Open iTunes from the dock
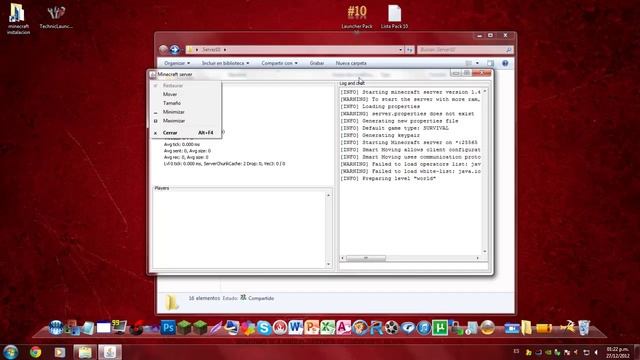The width and height of the screenshot is (640, 360). pyautogui.click(x=424, y=327)
